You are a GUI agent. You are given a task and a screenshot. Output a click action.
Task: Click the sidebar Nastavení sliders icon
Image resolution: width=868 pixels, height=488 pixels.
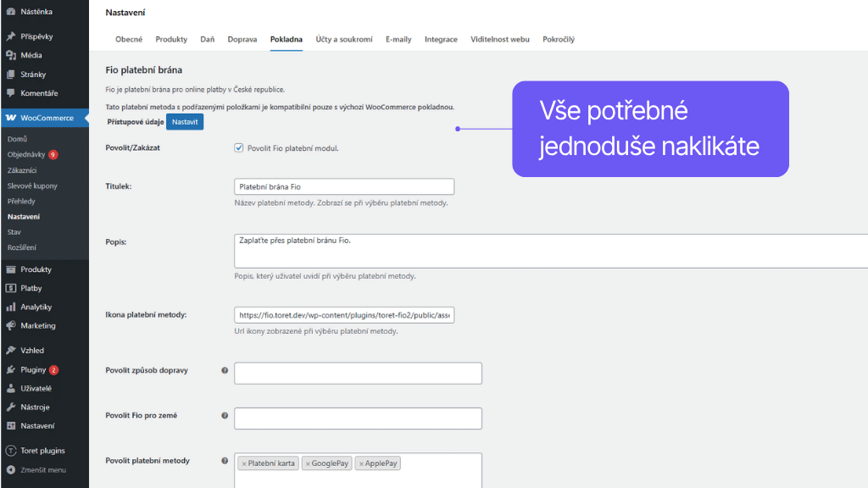pyautogui.click(x=10, y=426)
